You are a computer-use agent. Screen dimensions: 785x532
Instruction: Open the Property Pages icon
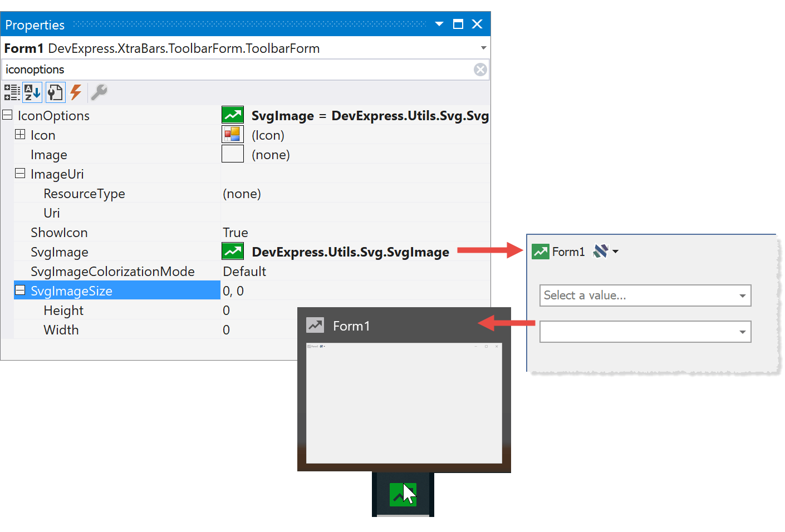point(55,92)
